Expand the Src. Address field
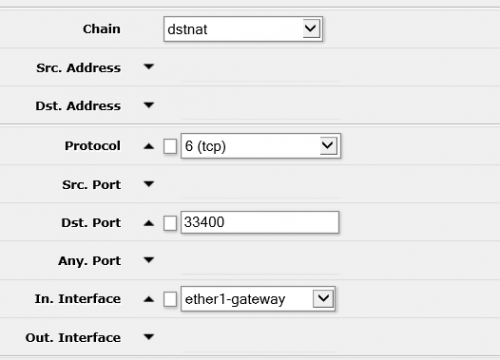 (x=149, y=67)
